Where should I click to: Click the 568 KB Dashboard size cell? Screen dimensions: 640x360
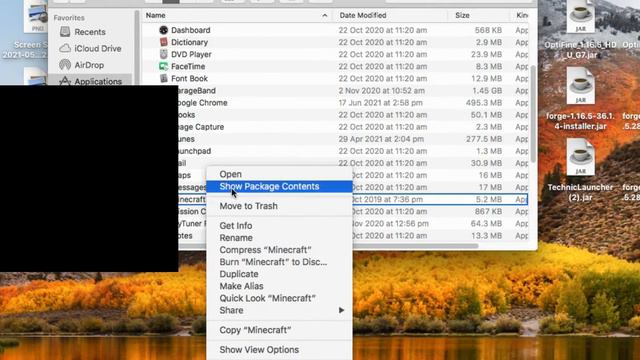click(x=488, y=30)
